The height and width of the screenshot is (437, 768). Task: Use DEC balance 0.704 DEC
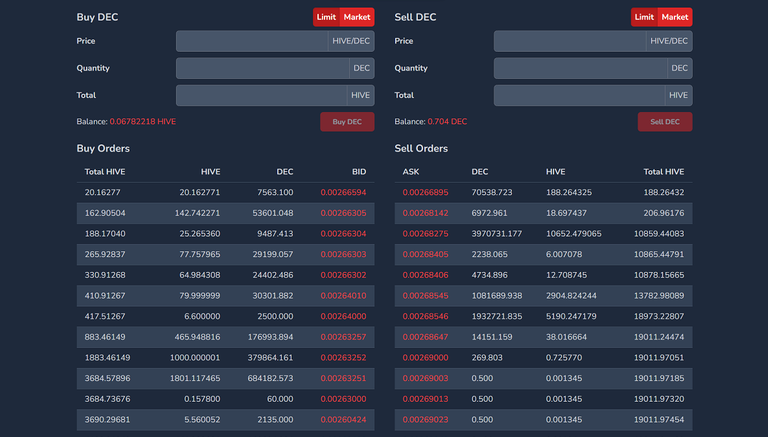[447, 121]
